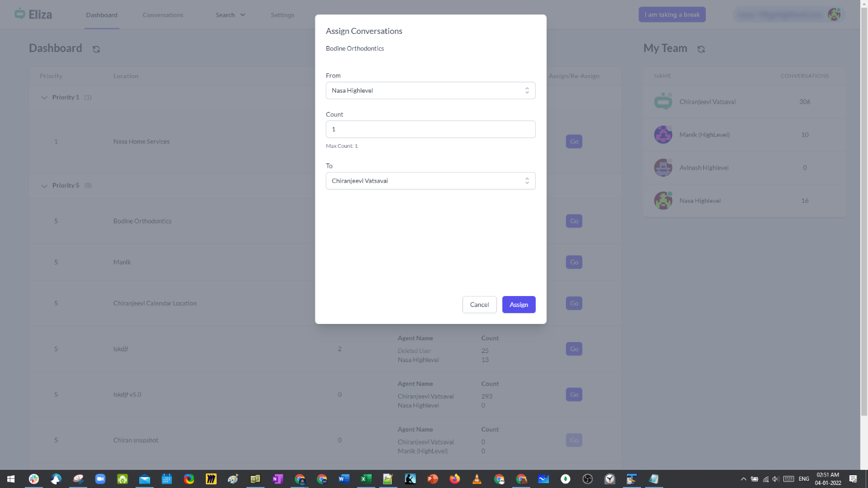Open Zoom from the taskbar
The width and height of the screenshot is (868, 488).
click(100, 479)
